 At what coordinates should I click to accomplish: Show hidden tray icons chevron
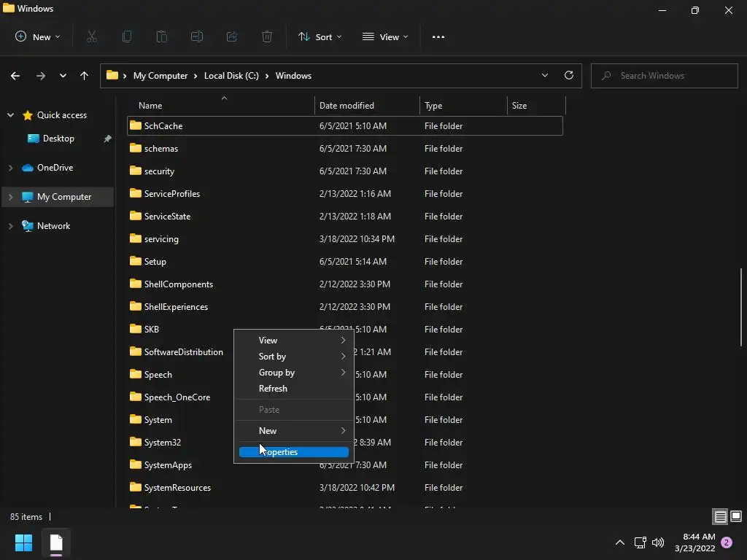click(x=620, y=542)
